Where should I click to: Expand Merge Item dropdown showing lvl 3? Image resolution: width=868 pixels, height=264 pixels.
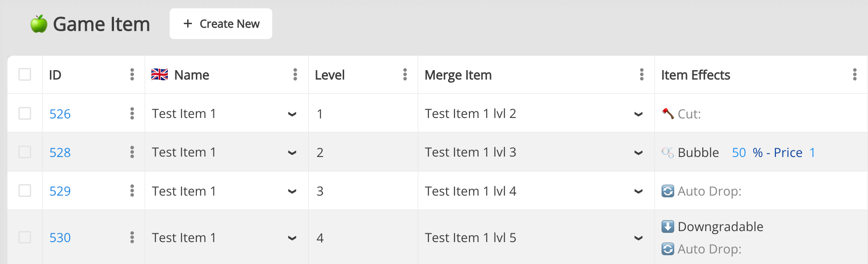tap(638, 153)
